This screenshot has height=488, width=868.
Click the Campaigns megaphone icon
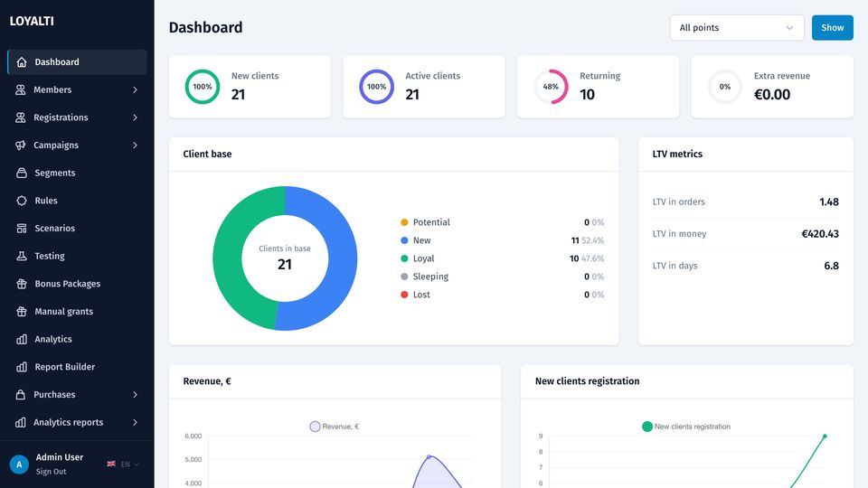click(21, 145)
